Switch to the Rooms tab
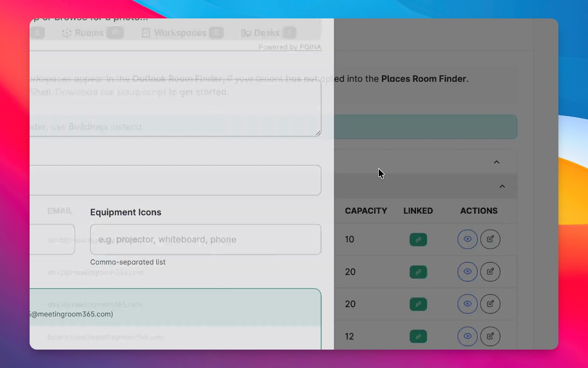This screenshot has height=368, width=588. pos(92,33)
